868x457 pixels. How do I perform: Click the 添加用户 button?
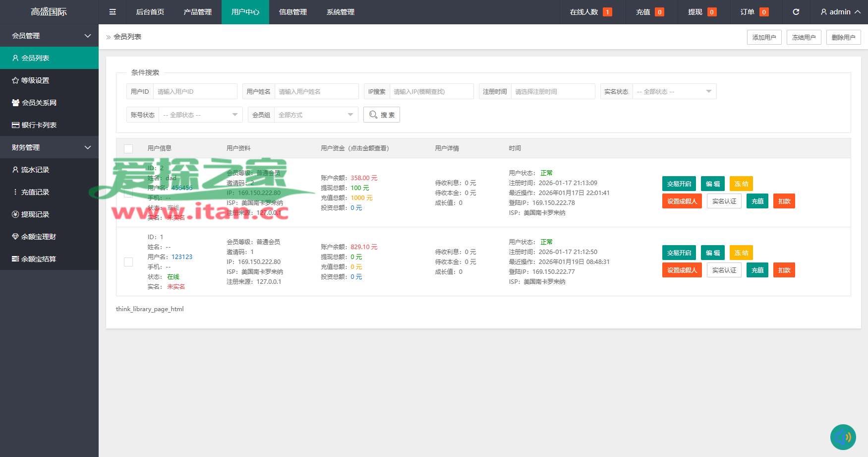[764, 37]
